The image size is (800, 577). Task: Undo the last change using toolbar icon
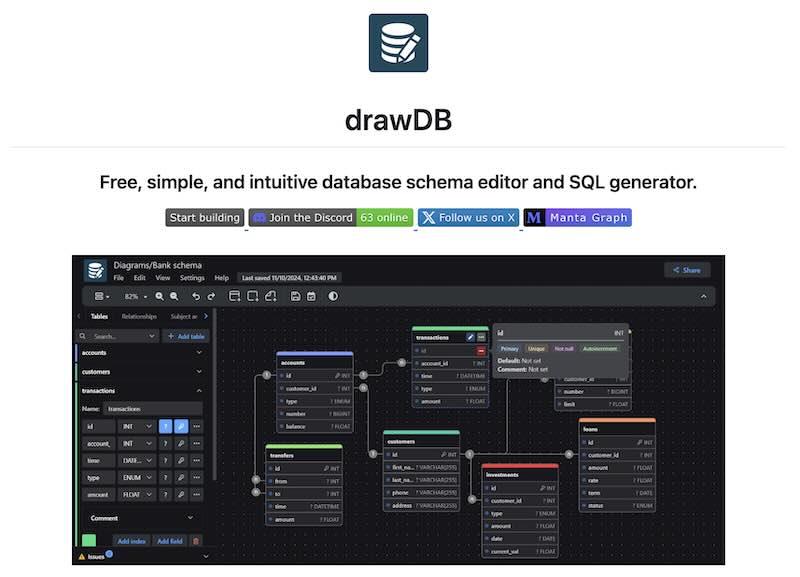click(196, 297)
